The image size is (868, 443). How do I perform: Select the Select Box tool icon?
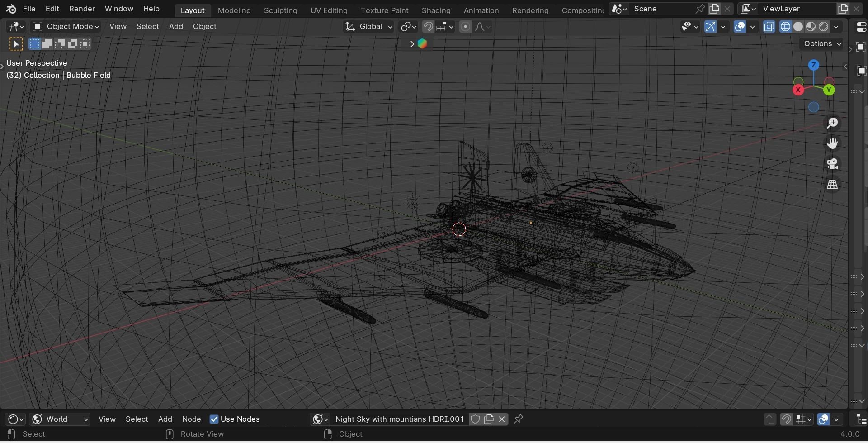(x=16, y=44)
